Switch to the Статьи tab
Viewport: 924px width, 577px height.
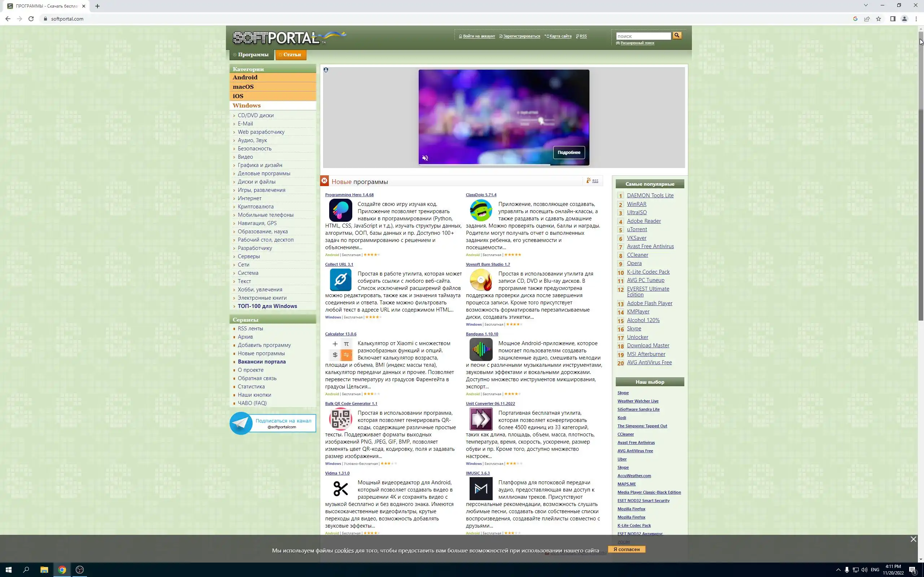coord(291,54)
